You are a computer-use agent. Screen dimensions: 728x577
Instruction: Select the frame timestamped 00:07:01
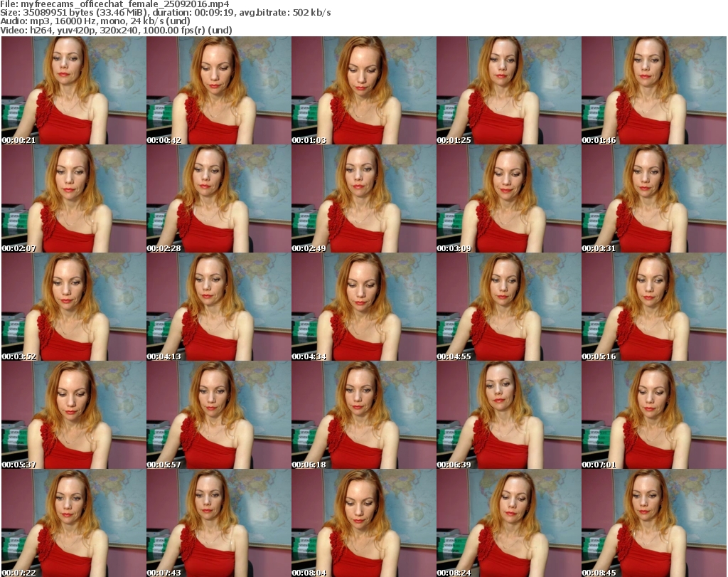click(x=653, y=415)
